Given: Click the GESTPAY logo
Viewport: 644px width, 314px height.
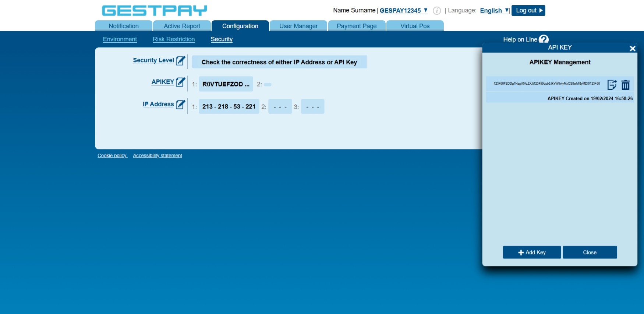Looking at the screenshot, I should [155, 10].
